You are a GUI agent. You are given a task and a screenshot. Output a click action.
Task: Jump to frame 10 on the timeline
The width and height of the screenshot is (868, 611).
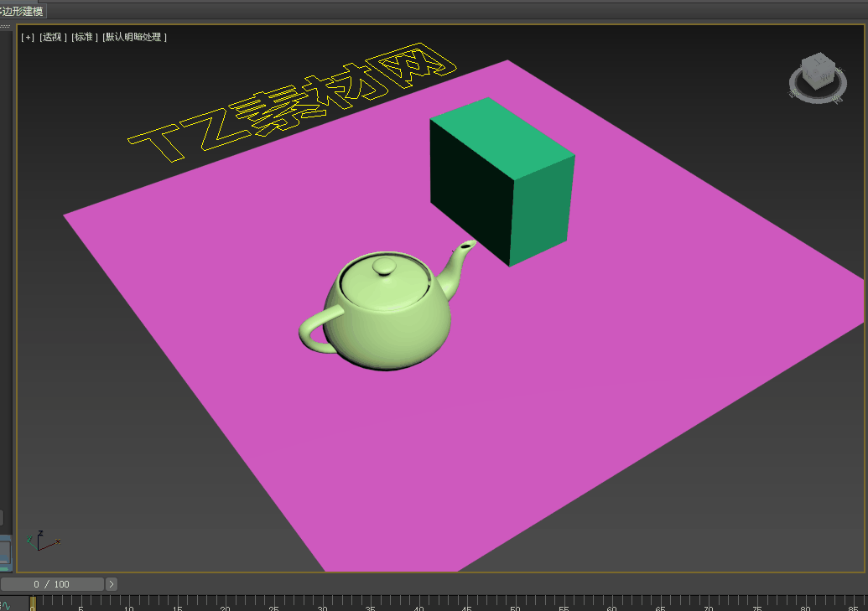(129, 603)
